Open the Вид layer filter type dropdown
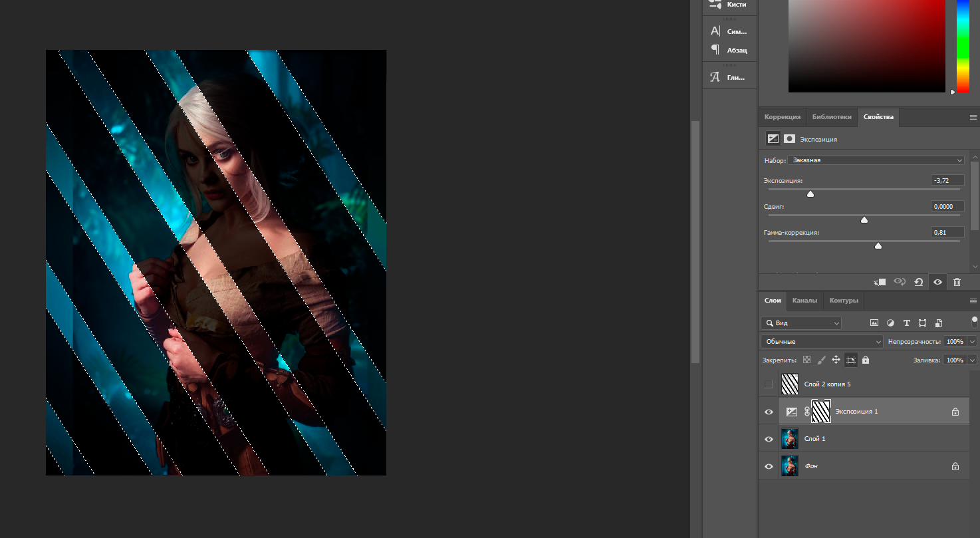980x538 pixels. click(801, 323)
